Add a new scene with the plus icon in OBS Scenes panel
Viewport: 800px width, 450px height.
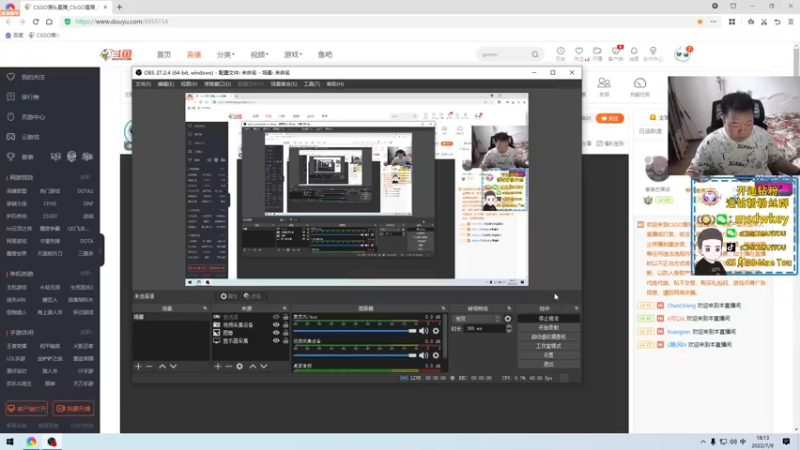coord(138,366)
